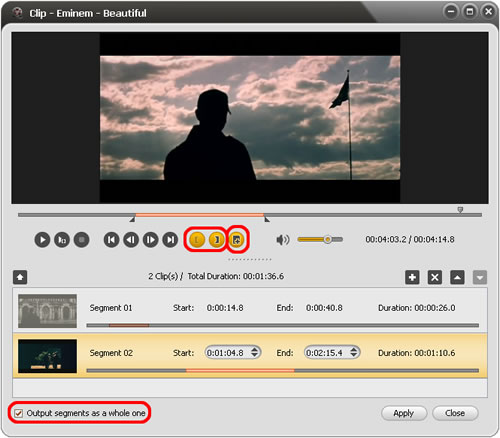
Task: Click the Start time stepper arrows
Action: tap(255, 352)
